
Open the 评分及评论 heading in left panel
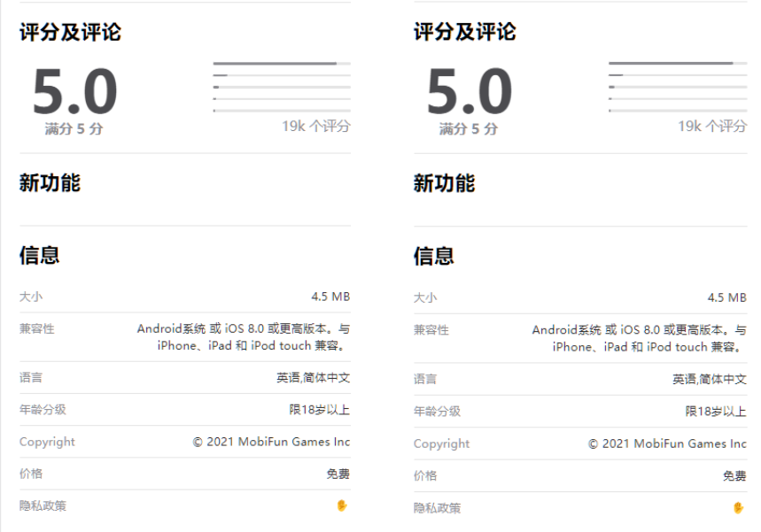[x=70, y=32]
